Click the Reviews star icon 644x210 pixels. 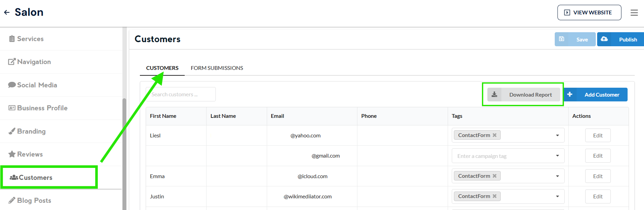pyautogui.click(x=12, y=154)
